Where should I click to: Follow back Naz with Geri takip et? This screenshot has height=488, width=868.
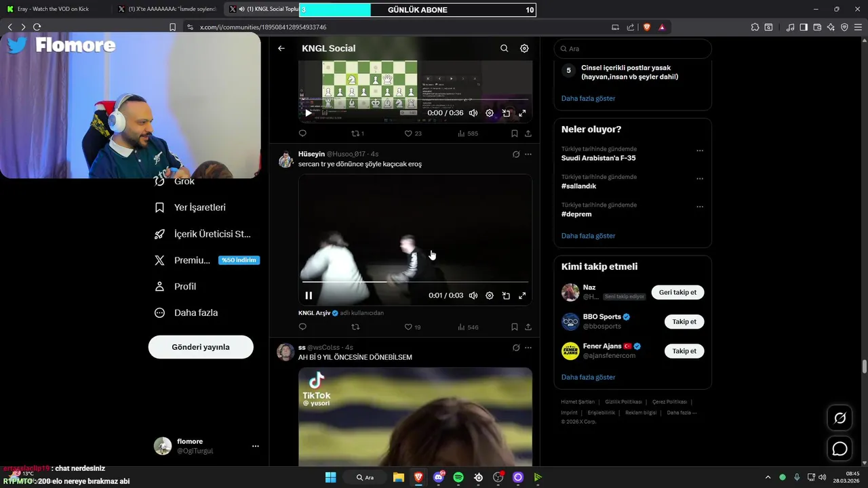pos(677,292)
